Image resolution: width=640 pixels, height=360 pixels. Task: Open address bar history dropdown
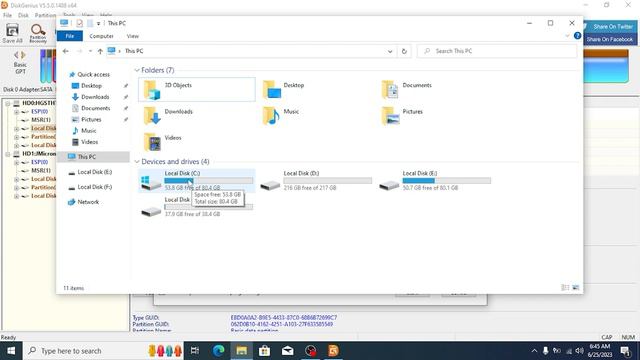390,51
